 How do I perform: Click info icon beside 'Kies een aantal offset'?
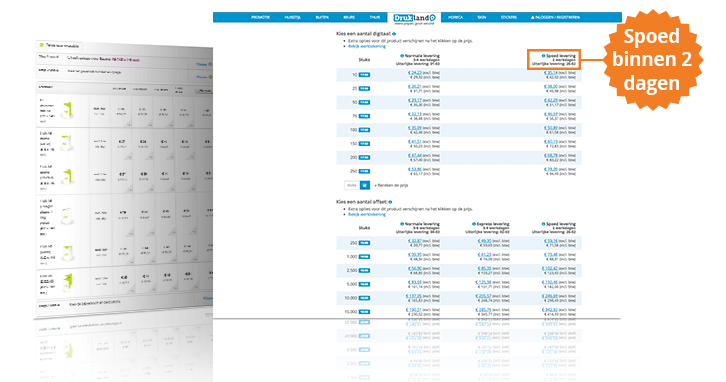click(390, 202)
